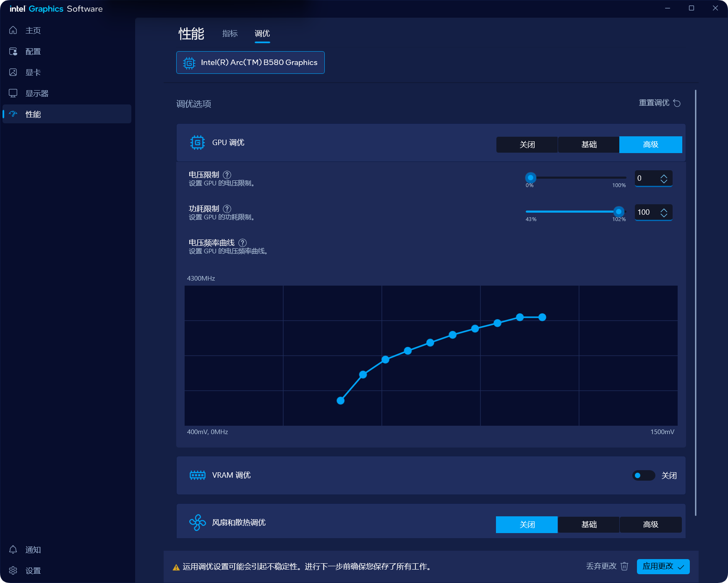This screenshot has width=728, height=583.
Task: Set GPU 调优 mode to 高级
Action: (650, 145)
